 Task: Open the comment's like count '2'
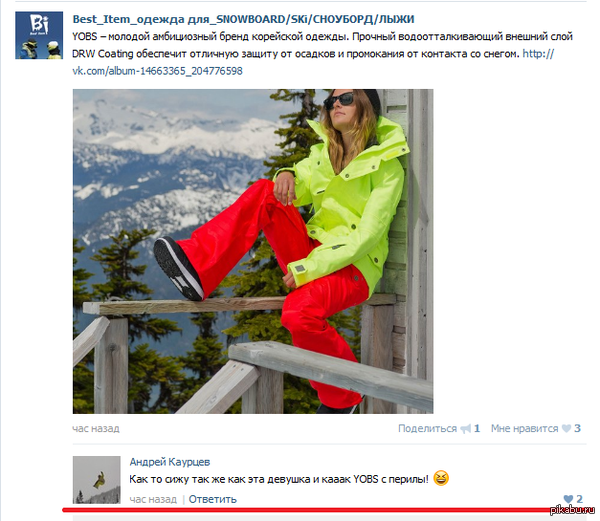click(579, 499)
